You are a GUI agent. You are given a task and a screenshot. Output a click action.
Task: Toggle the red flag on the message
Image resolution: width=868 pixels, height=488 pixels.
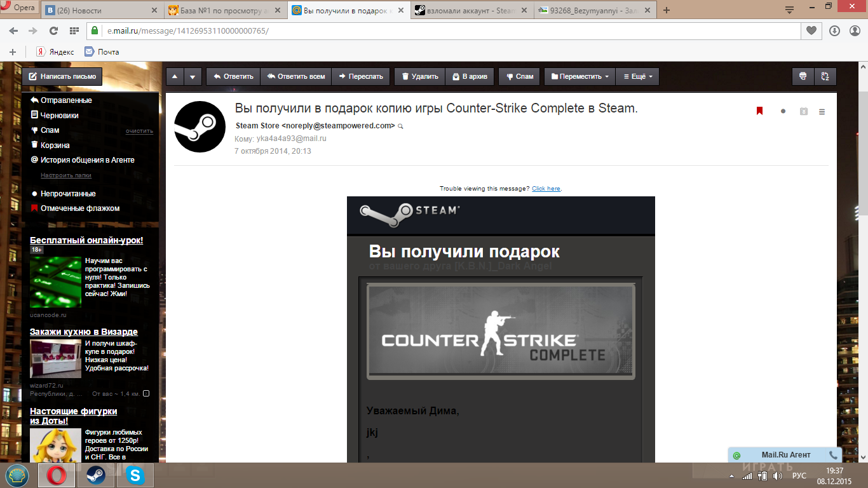tap(759, 111)
